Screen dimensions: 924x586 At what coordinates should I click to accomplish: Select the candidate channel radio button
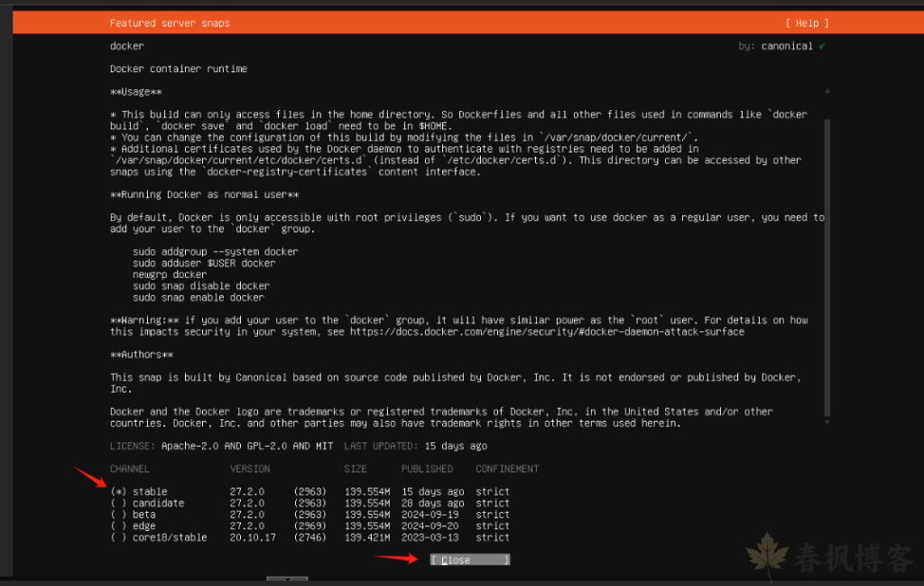click(x=118, y=503)
